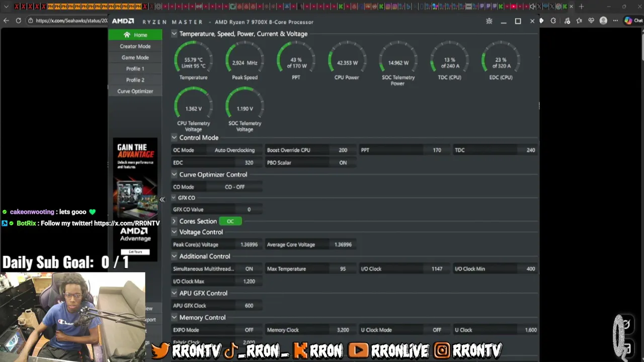Click the browser URL address bar
The image size is (644, 362).
70,21
